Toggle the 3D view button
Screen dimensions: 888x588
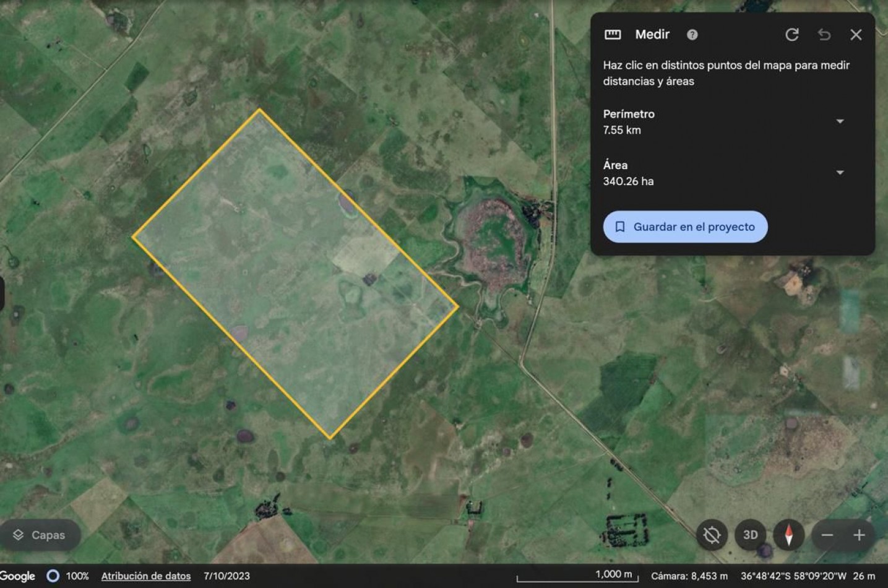[751, 535]
